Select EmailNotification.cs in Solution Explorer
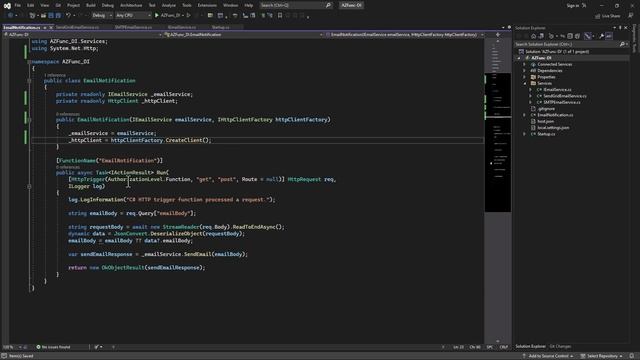This screenshot has width=640, height=360. [555, 115]
